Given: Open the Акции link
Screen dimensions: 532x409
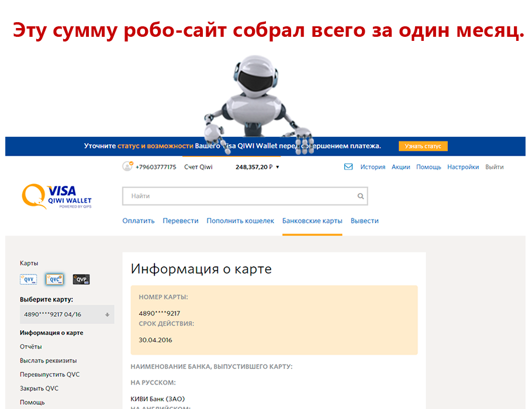Looking at the screenshot, I should click(400, 167).
